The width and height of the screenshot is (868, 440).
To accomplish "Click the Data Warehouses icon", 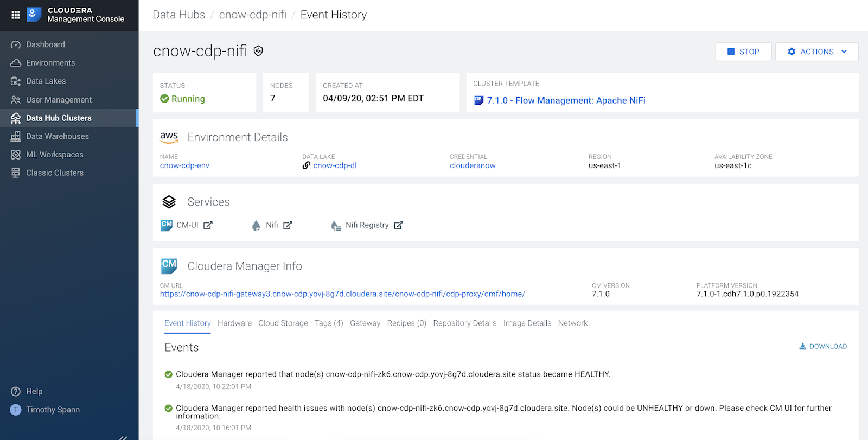I will click(16, 136).
